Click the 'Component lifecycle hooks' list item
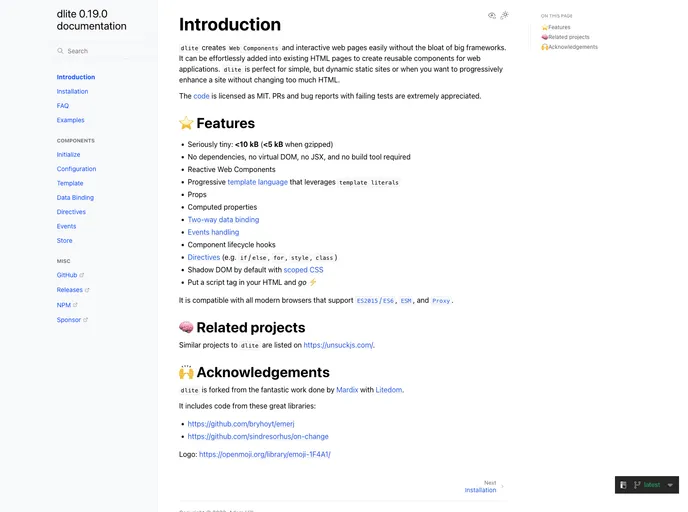688x512 pixels. point(232,245)
